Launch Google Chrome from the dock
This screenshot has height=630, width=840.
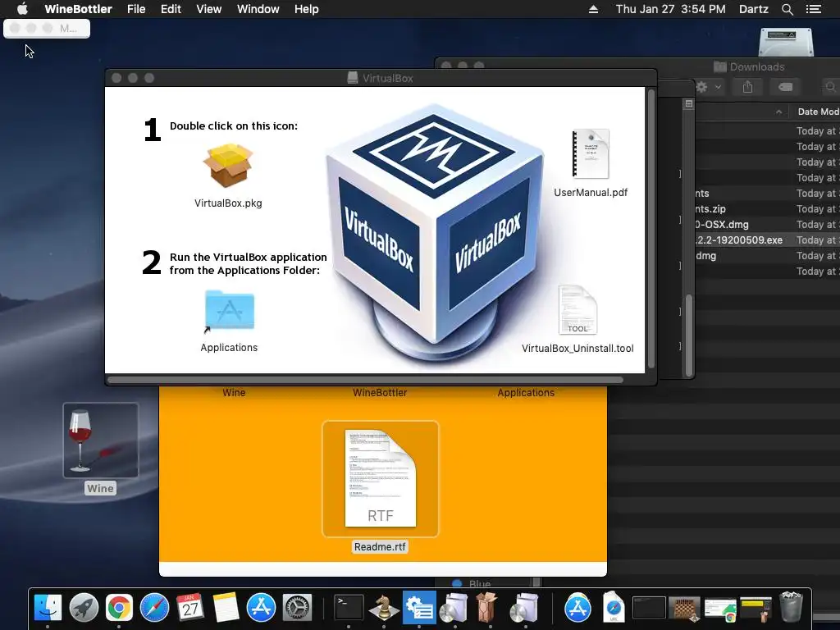click(119, 608)
